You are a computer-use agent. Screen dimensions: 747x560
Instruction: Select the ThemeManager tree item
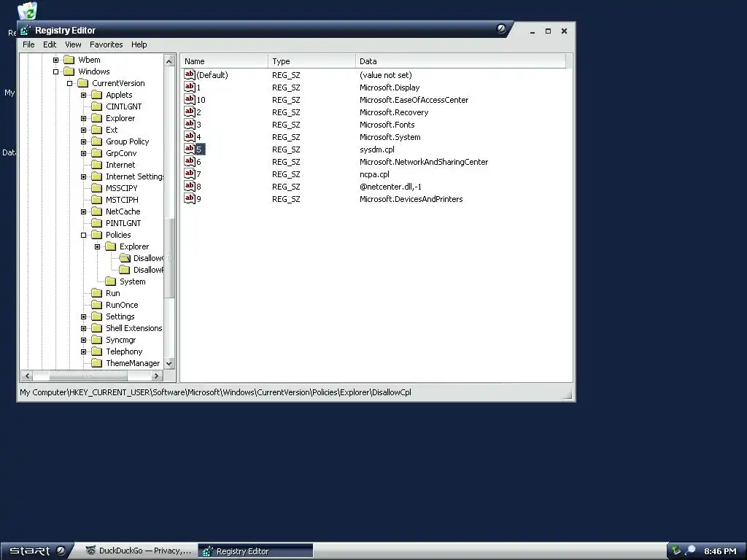point(133,363)
